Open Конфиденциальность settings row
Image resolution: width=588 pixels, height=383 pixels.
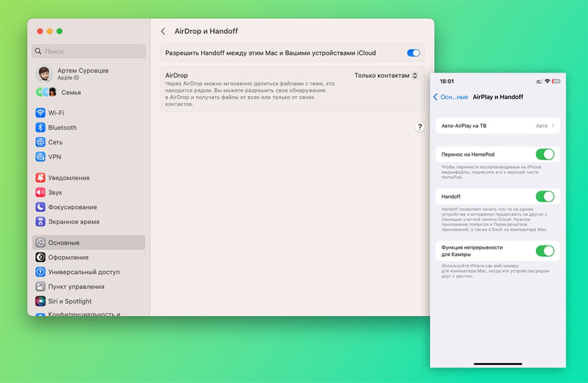(89, 313)
